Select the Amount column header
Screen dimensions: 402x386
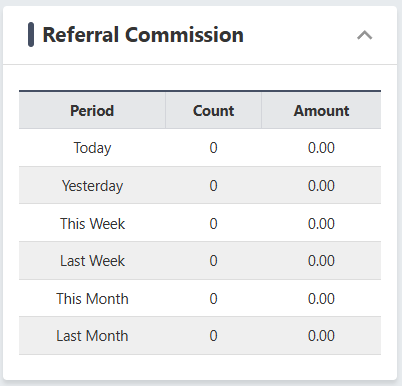coord(321,111)
